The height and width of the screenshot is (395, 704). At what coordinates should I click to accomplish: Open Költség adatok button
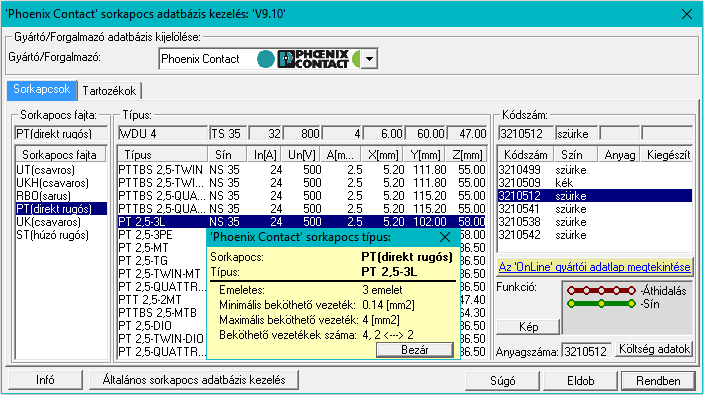point(654,349)
